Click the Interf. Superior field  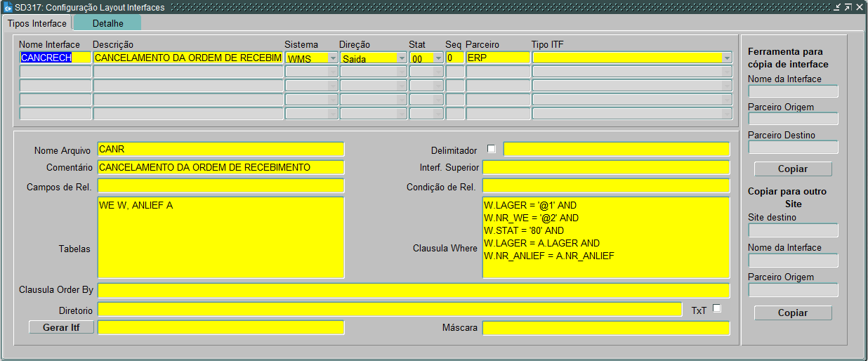(x=606, y=167)
